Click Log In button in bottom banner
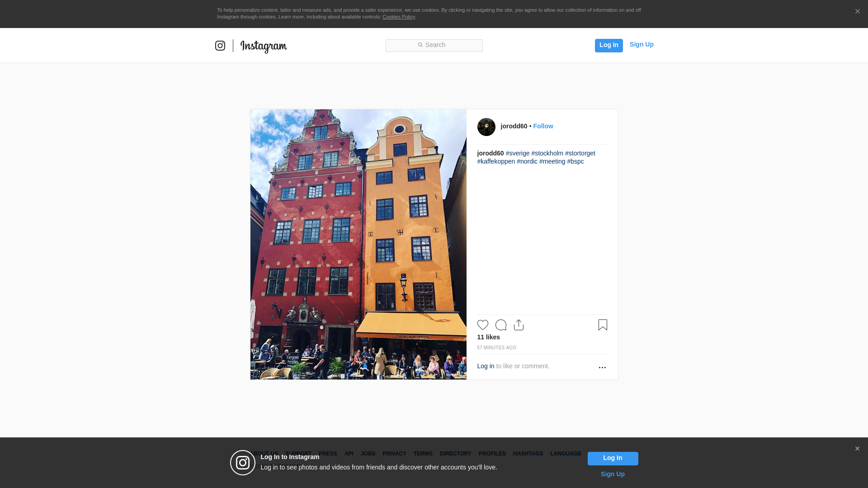The height and width of the screenshot is (488, 868). [x=613, y=458]
